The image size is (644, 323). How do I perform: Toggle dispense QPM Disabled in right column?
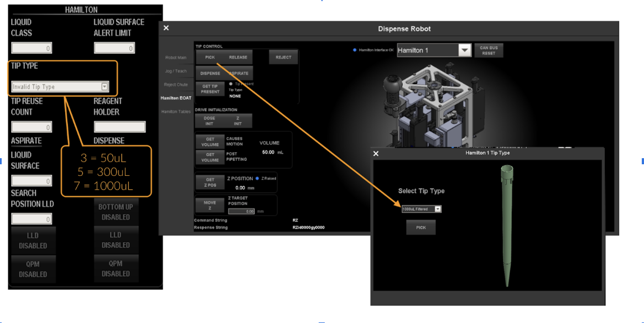pyautogui.click(x=116, y=268)
